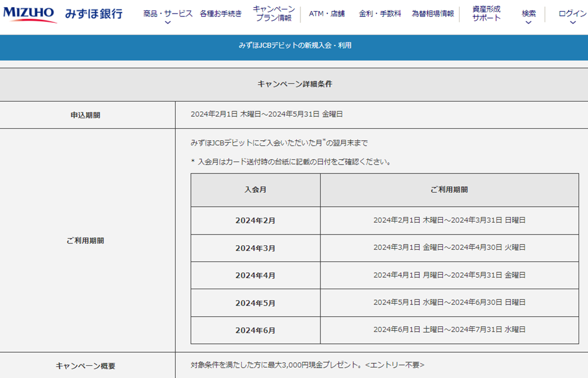The width and height of the screenshot is (588, 378).
Task: Click period ending 2024年3月31日 日曜日
Action: (x=449, y=220)
